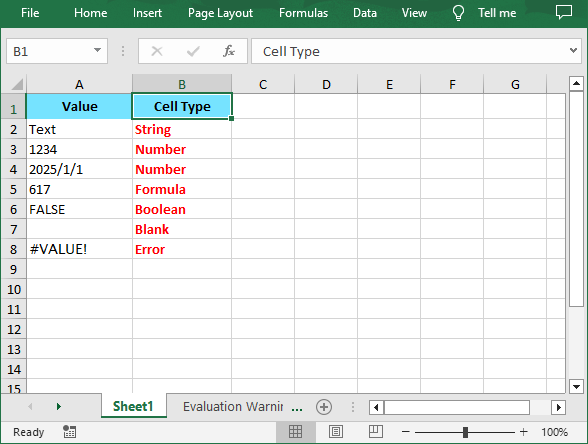
Task: Click horizontal scrollbar left arrow
Action: (x=376, y=407)
